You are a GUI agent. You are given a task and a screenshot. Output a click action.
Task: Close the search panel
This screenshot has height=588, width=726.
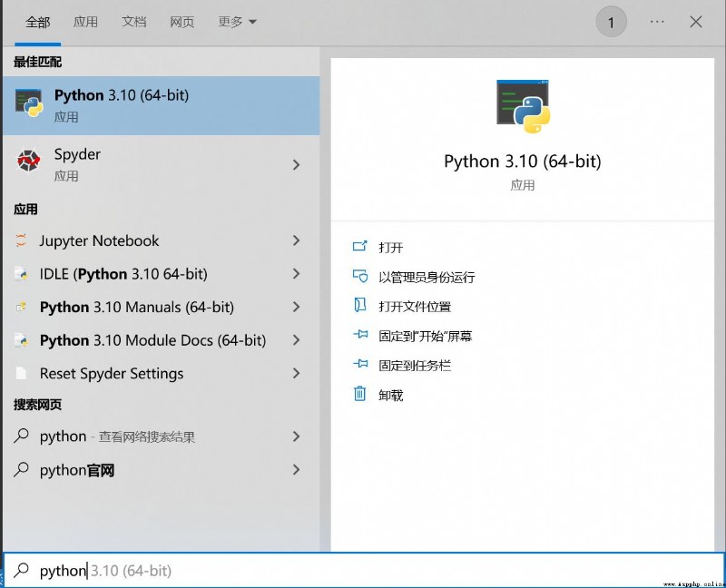[x=695, y=22]
